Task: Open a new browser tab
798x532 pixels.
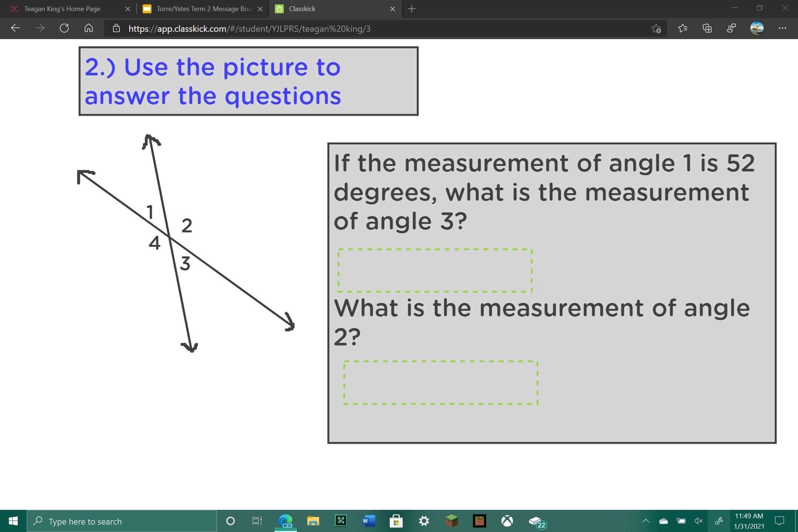Action: [412, 9]
